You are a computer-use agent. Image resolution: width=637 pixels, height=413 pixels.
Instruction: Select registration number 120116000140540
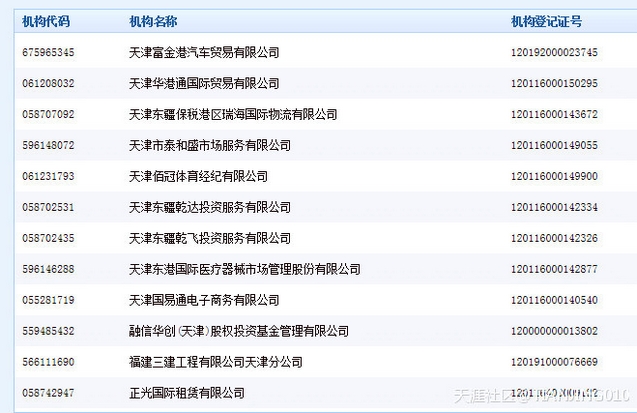(x=554, y=300)
